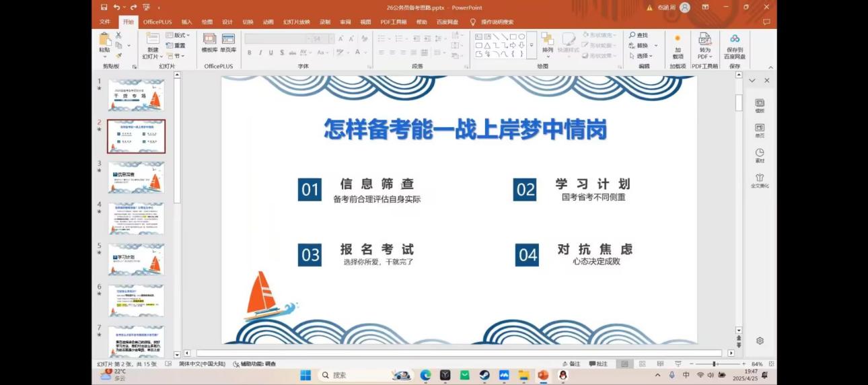
Task: Click the zoom slider in status bar
Action: 714,364
